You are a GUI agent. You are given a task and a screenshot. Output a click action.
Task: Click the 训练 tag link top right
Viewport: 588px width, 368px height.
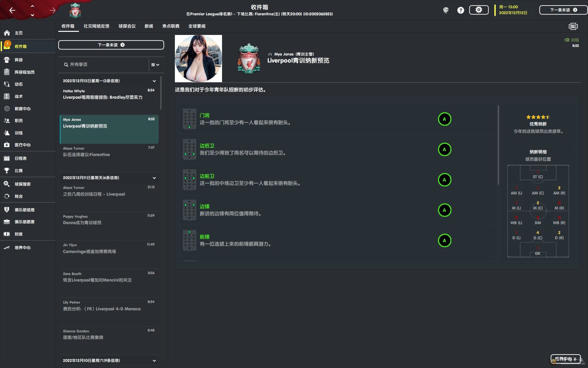point(572,40)
